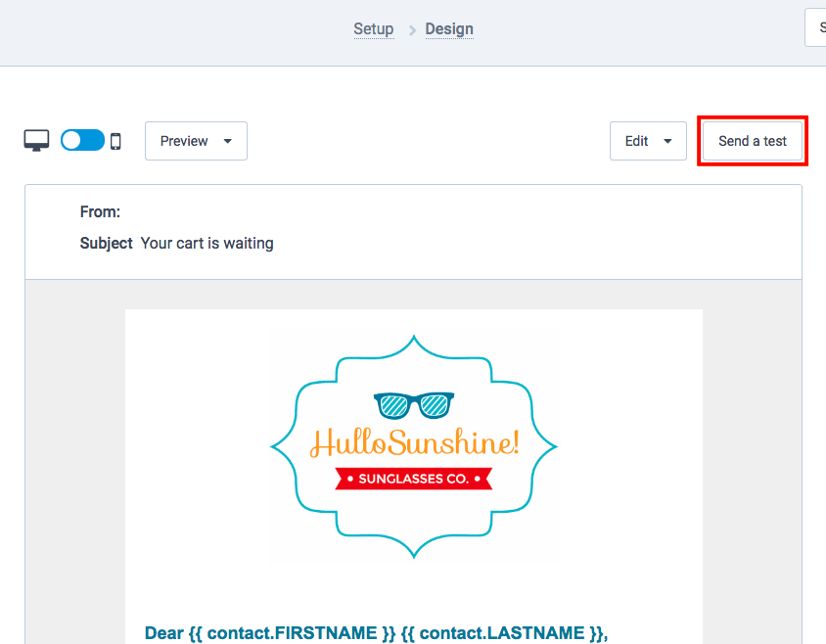826x644 pixels.
Task: Click the partially visible button at top right
Action: point(815,27)
